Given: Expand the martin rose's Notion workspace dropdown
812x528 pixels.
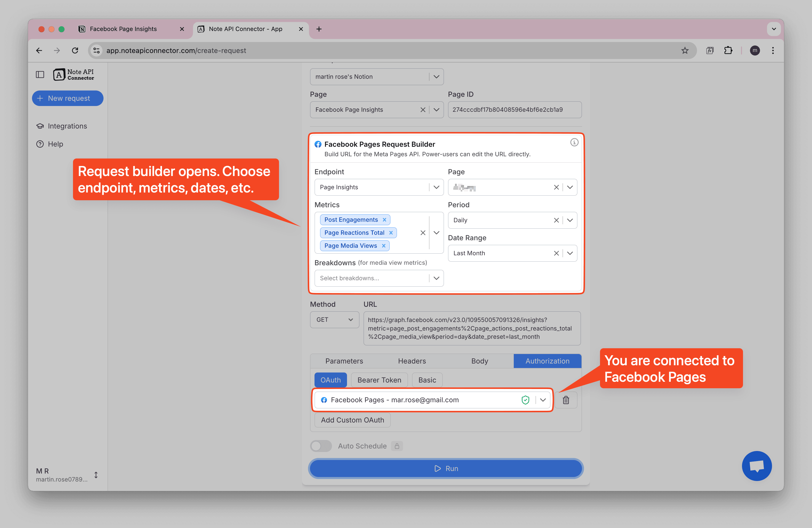Looking at the screenshot, I should [x=436, y=77].
